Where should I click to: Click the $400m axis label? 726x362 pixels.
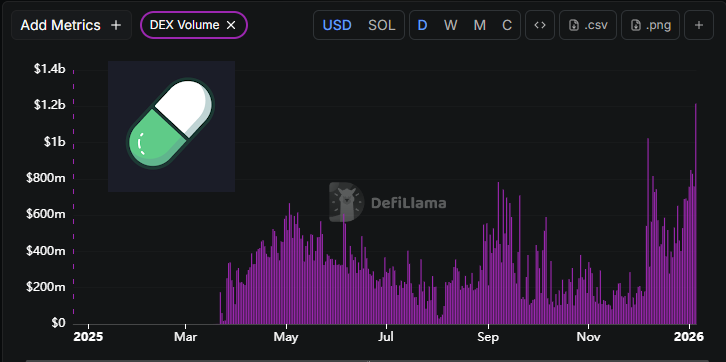click(46, 250)
